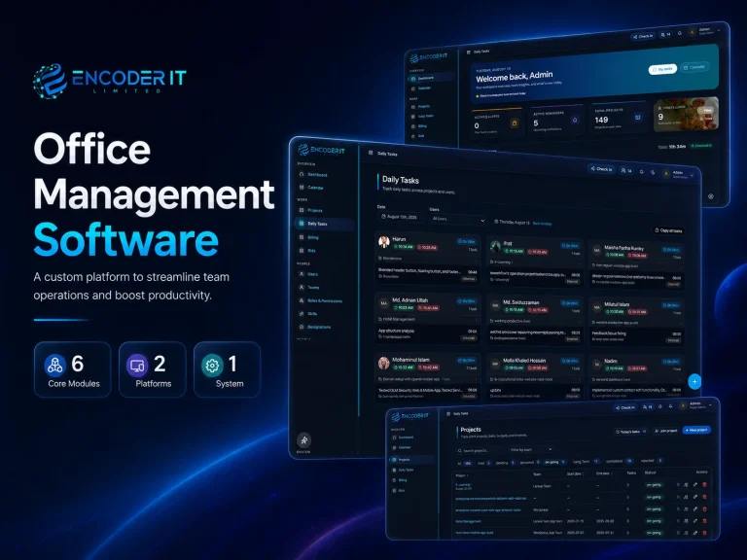
Task: Click the Hotel Management project in Adnan's card
Action: tap(399, 319)
